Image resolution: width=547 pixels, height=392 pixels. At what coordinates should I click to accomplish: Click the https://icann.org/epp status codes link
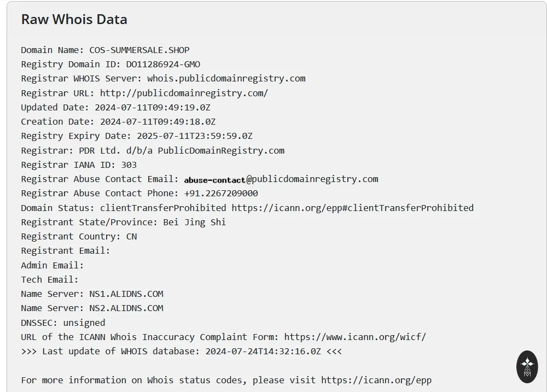[376, 380]
